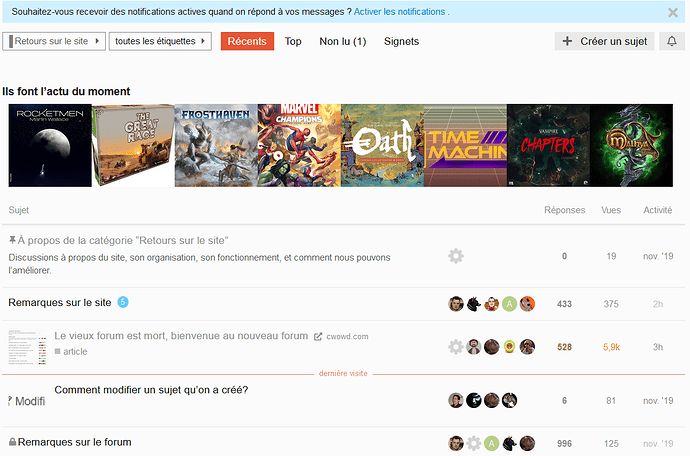Viewport: 690px width, 456px height.
Task: Open Comment modifier un sujet qu'on a créé?
Action: 151,390
